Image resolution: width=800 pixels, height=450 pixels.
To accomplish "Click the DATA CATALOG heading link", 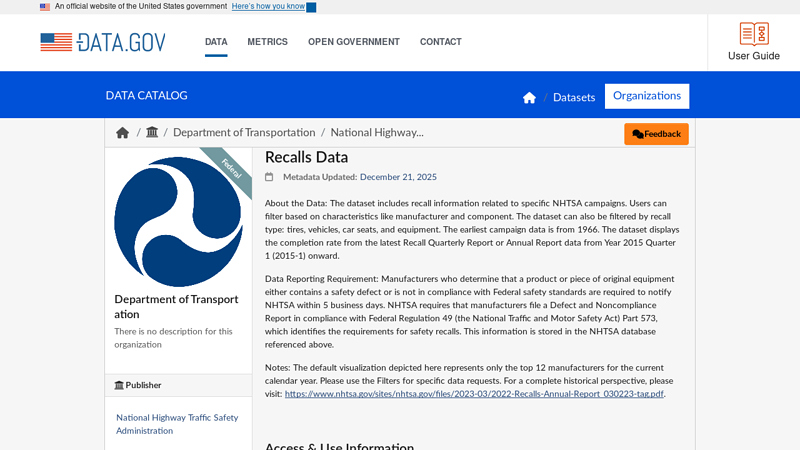I will [x=146, y=95].
